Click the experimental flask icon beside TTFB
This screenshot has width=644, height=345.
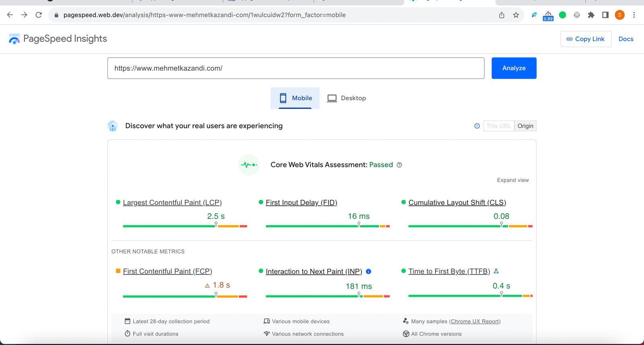tap(496, 271)
